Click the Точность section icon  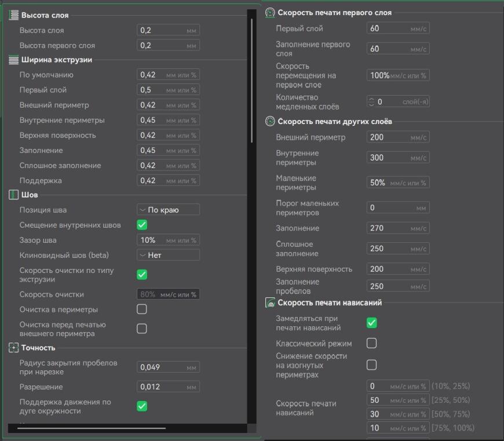tap(14, 348)
